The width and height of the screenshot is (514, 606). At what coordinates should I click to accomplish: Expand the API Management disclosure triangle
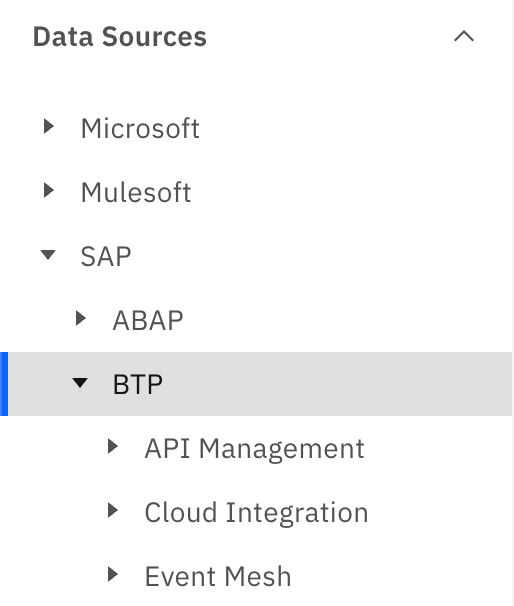[x=112, y=446]
